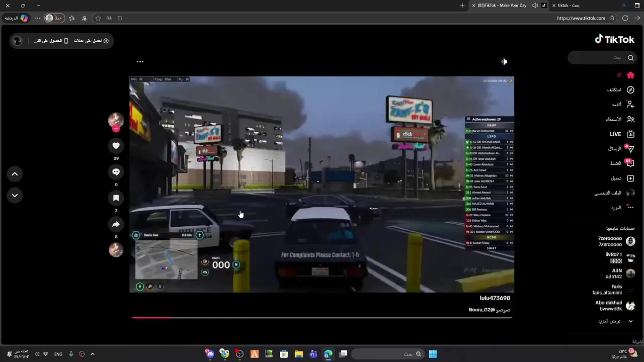Open the Friends item in TikTok sidebar

point(620,119)
